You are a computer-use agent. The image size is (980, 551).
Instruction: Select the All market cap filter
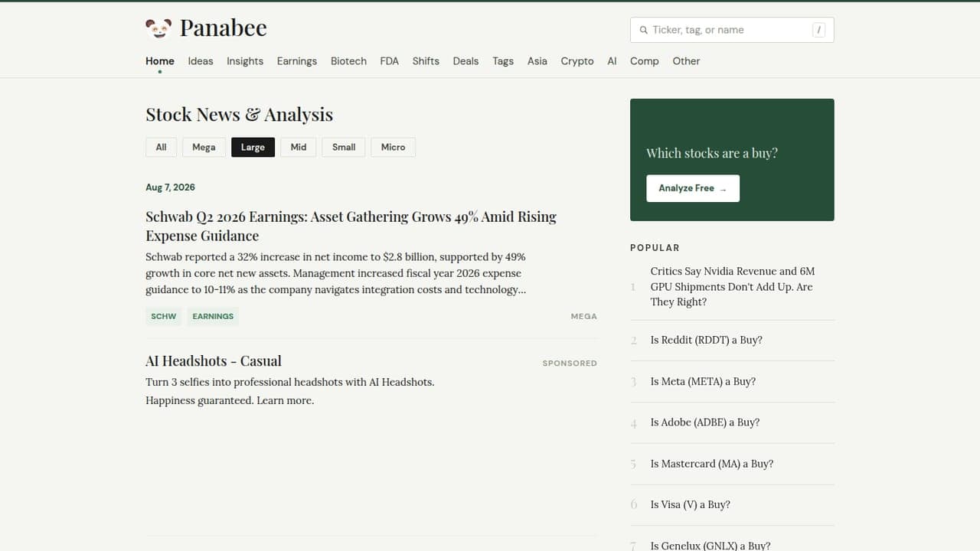161,147
